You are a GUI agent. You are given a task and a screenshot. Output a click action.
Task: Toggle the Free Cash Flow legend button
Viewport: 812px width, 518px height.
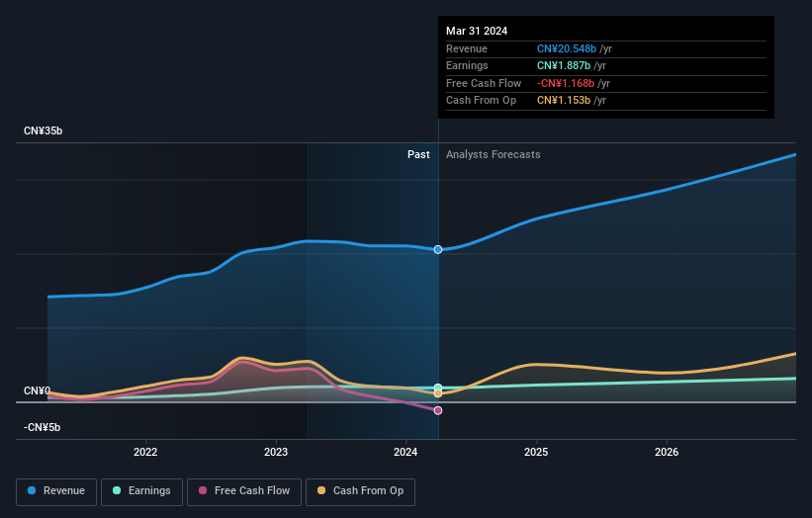[x=244, y=491]
